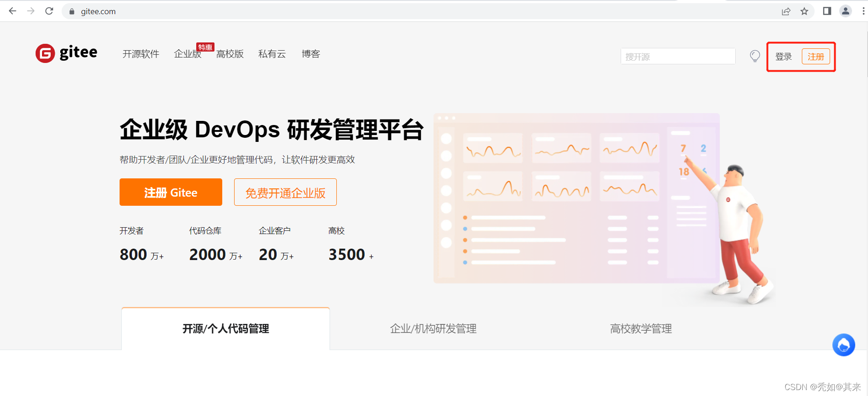The width and height of the screenshot is (868, 396).
Task: Click the browser back arrow
Action: (12, 11)
